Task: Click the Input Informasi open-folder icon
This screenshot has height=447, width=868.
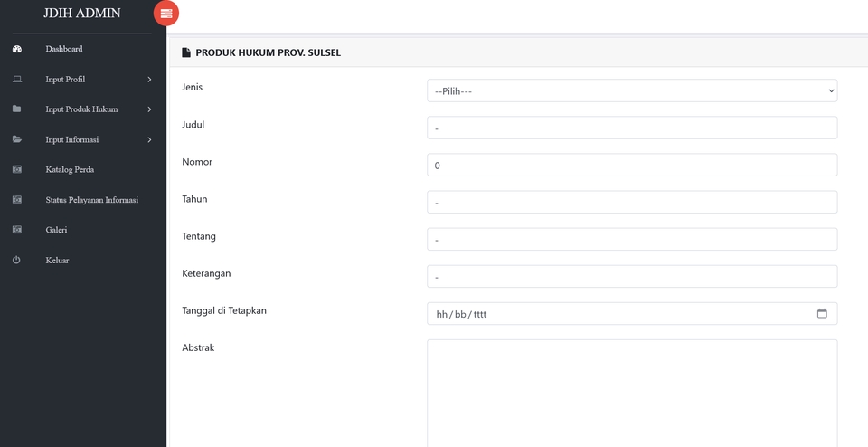Action: pyautogui.click(x=16, y=139)
